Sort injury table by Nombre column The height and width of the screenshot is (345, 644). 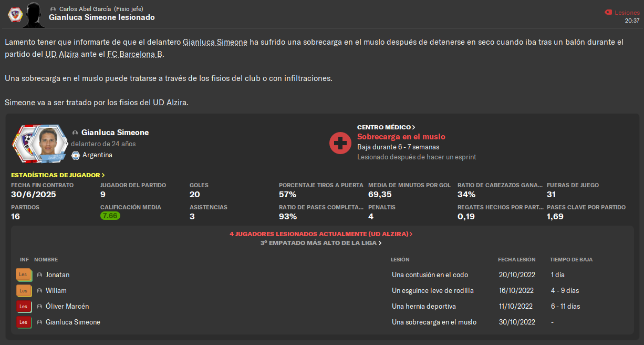click(x=46, y=260)
